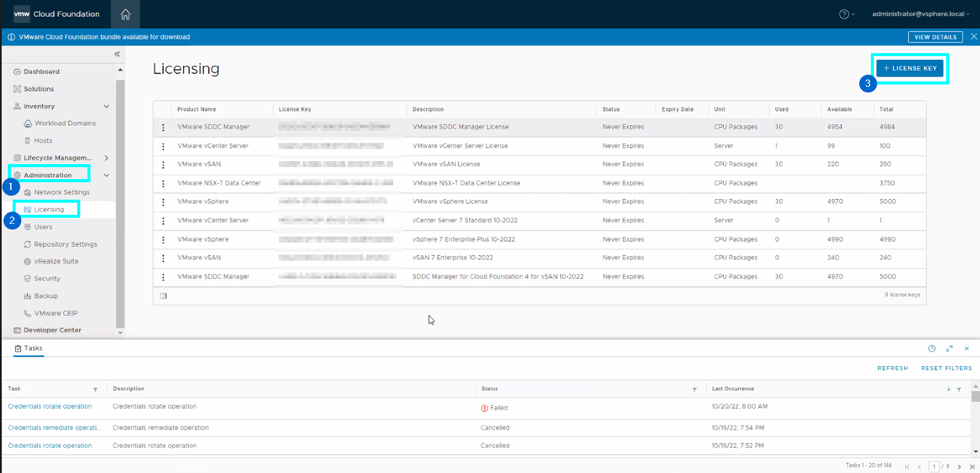The height and width of the screenshot is (473, 980).
Task: Open Tasks panel help icon
Action: click(932, 349)
